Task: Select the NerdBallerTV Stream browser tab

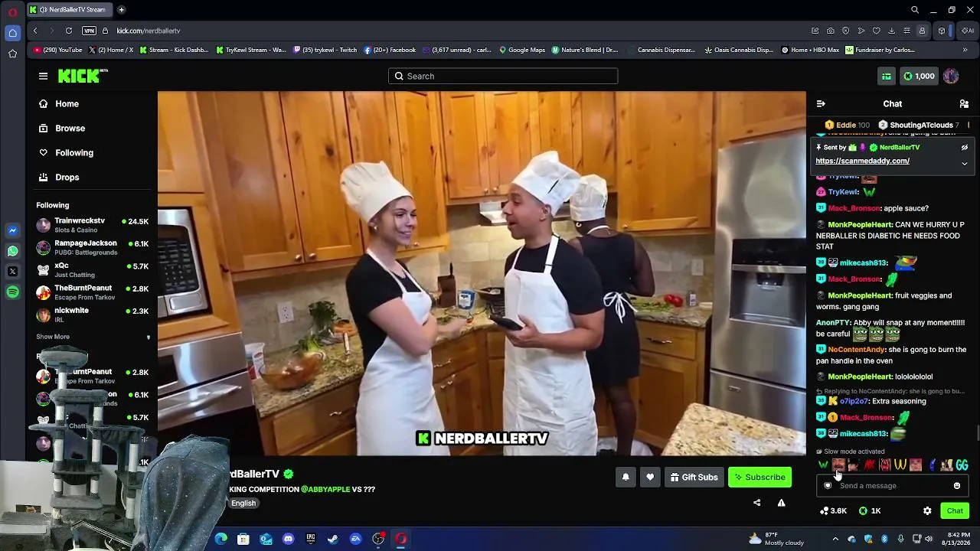Action: (x=71, y=10)
